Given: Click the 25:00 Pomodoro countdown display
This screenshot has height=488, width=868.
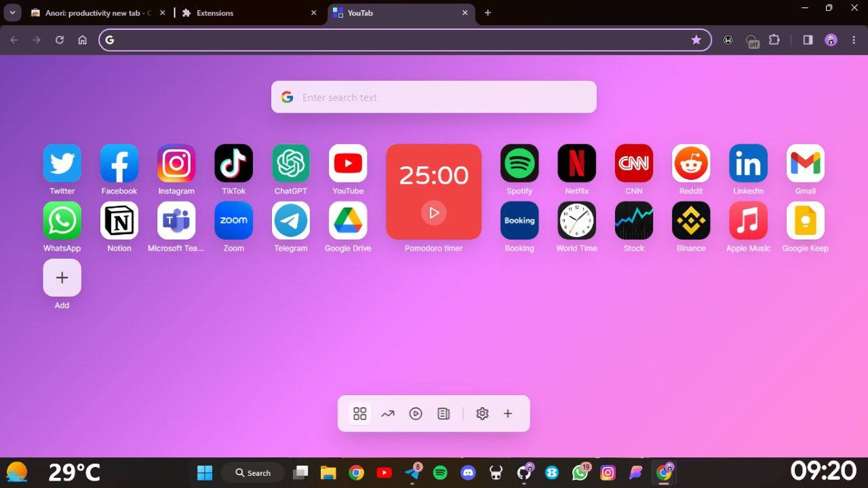Looking at the screenshot, I should (x=434, y=175).
